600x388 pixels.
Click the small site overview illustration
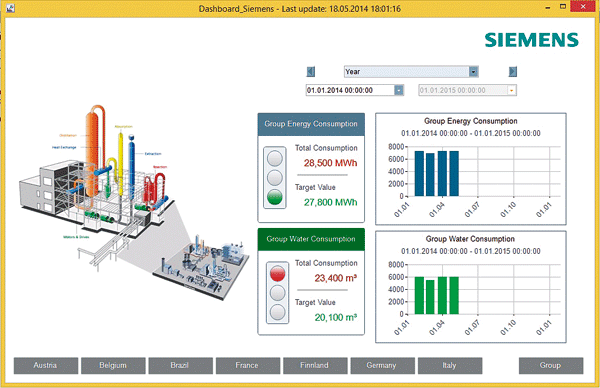[x=200, y=268]
